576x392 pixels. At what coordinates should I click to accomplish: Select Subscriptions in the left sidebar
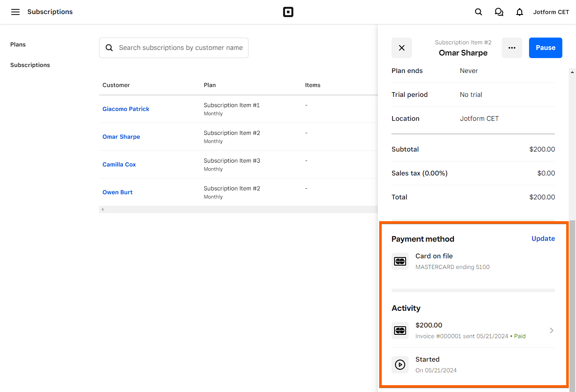tap(30, 65)
